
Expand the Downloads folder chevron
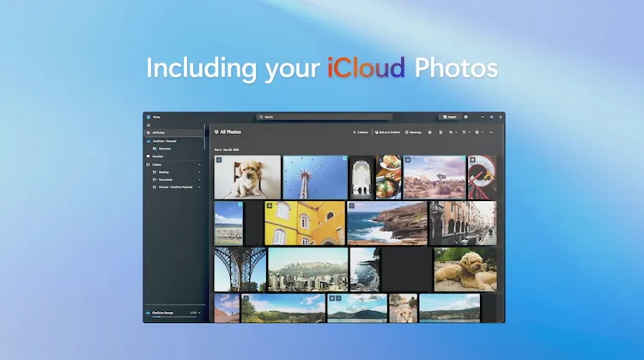pos(200,180)
